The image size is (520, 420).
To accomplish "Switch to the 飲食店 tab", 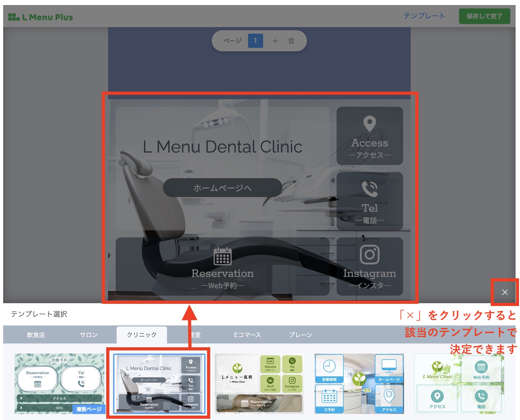I will [36, 335].
